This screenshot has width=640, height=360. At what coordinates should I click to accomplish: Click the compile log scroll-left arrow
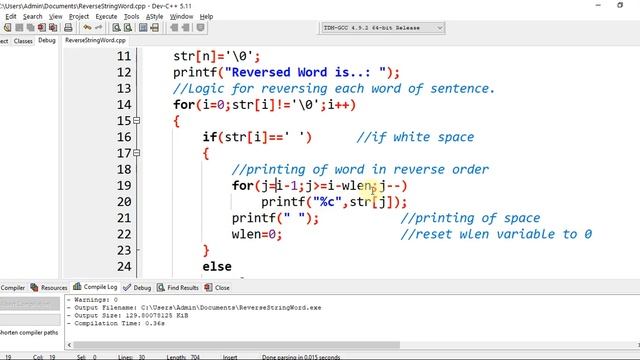69,345
